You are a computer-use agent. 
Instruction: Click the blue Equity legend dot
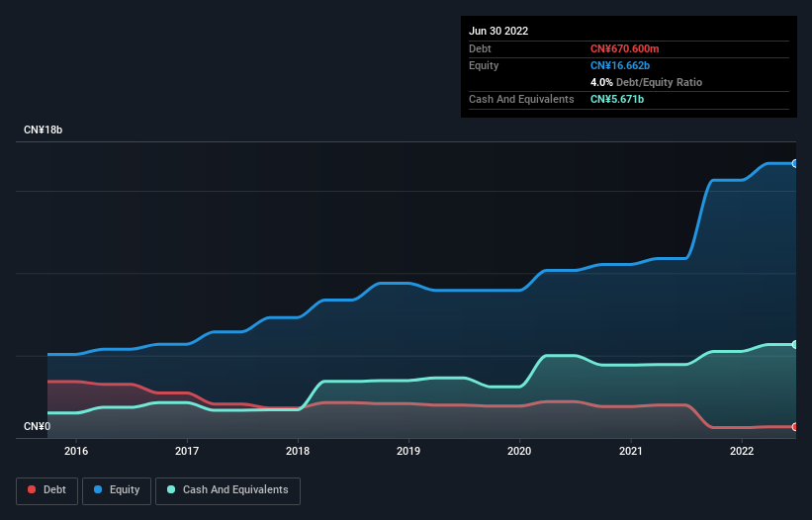pos(98,489)
